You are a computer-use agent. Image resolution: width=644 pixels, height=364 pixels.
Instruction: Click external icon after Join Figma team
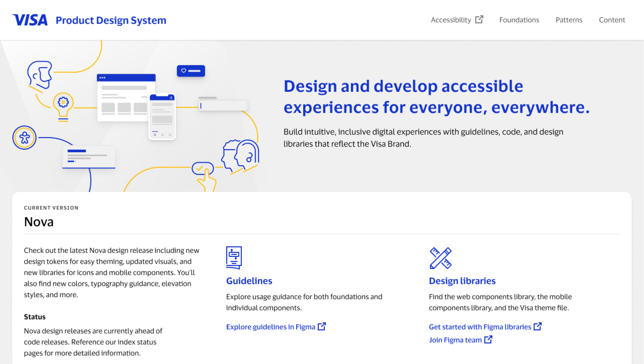tap(488, 339)
